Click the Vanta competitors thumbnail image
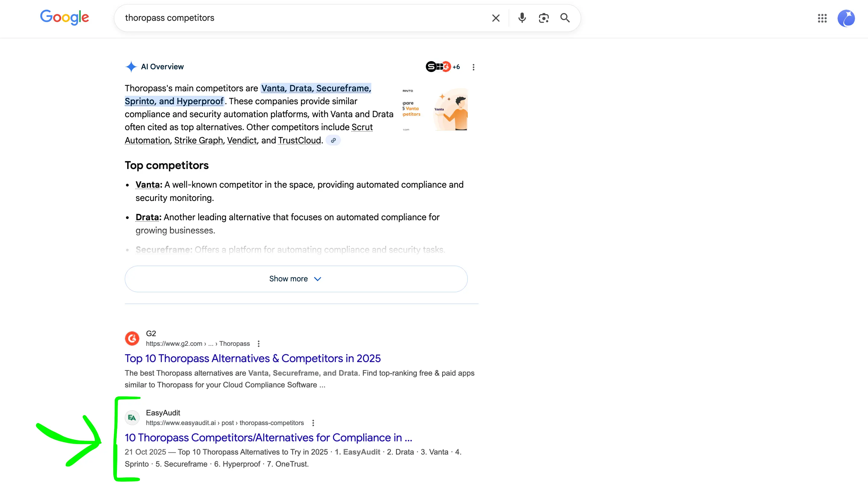Screen dimensions: 868x488 point(435,109)
